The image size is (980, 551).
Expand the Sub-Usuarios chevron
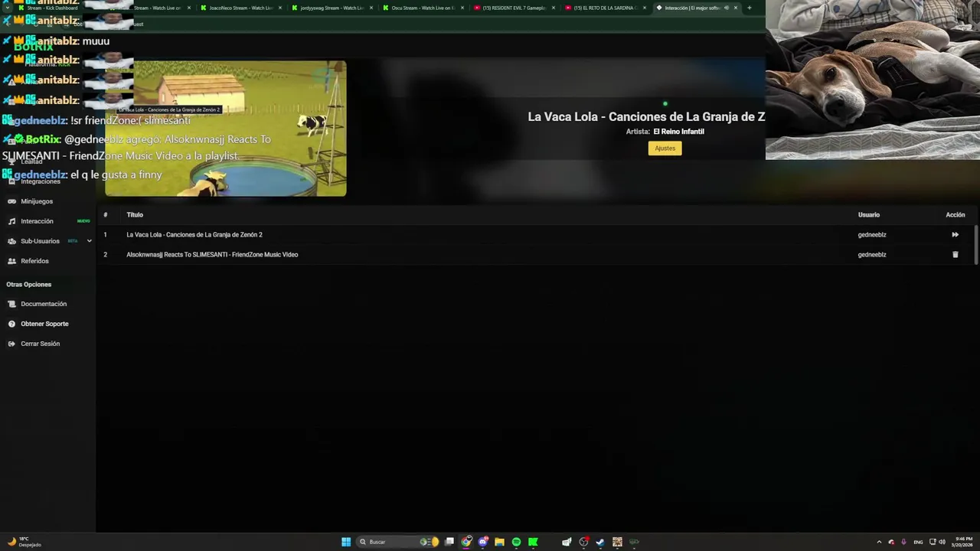click(x=89, y=241)
